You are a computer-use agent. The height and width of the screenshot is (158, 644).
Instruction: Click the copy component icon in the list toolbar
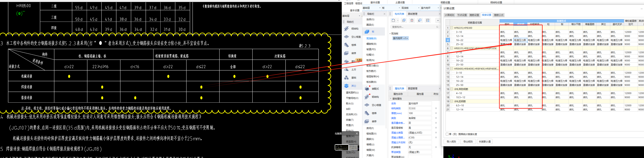pyautogui.click(x=404, y=20)
